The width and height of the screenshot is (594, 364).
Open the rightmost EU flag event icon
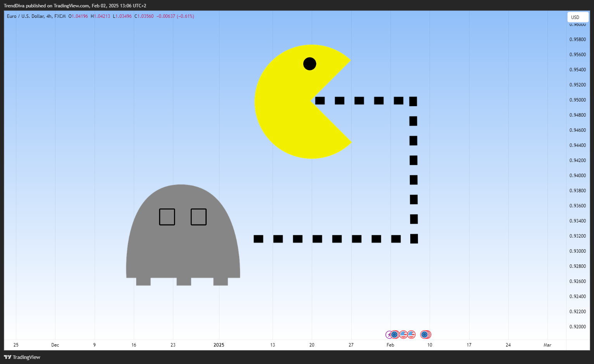coord(425,335)
